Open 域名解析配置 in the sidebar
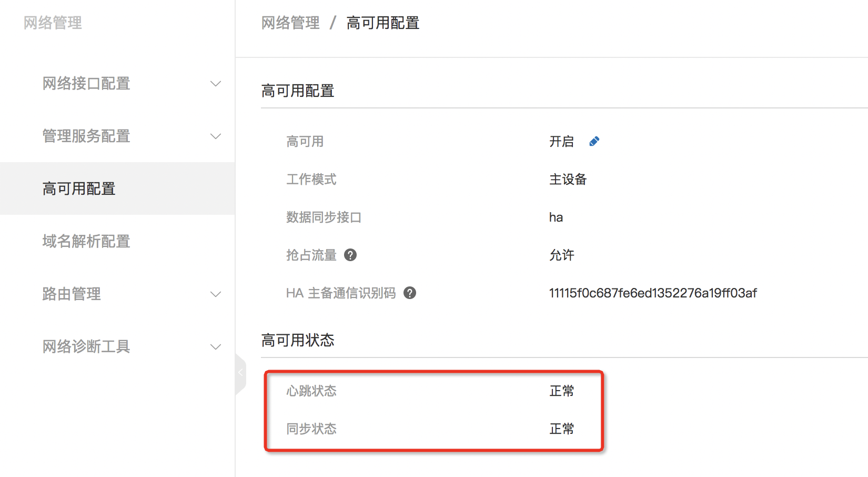Viewport: 868px width, 477px height. (x=86, y=241)
